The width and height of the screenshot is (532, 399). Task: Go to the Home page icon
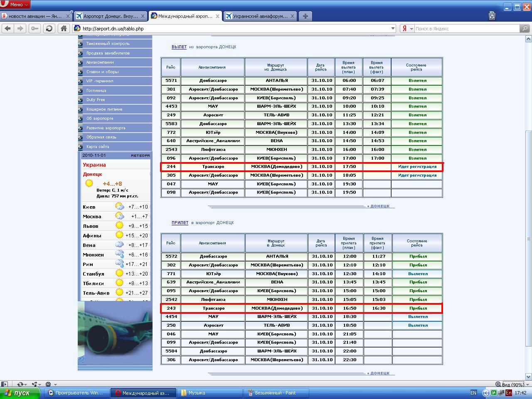click(x=64, y=29)
